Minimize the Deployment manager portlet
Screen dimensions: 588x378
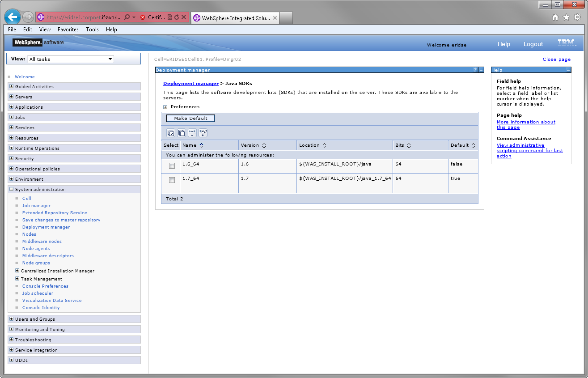(x=481, y=70)
